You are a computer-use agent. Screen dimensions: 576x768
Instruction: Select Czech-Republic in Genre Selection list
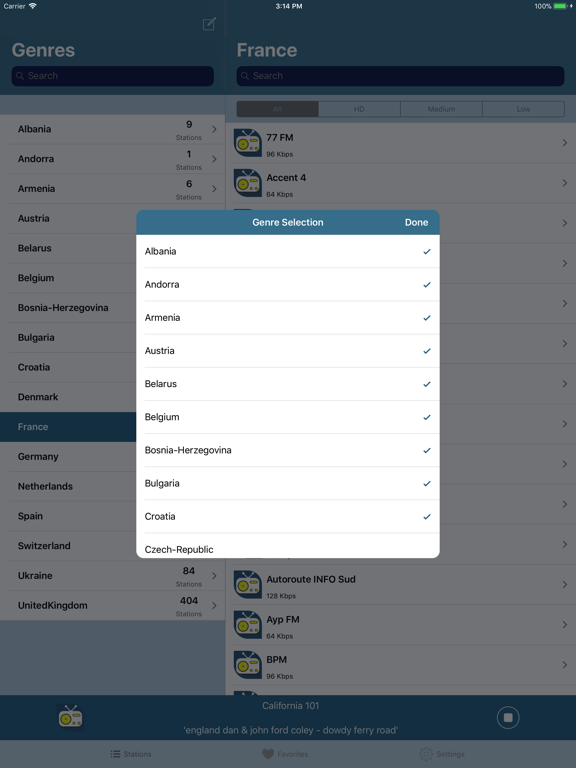click(x=288, y=547)
